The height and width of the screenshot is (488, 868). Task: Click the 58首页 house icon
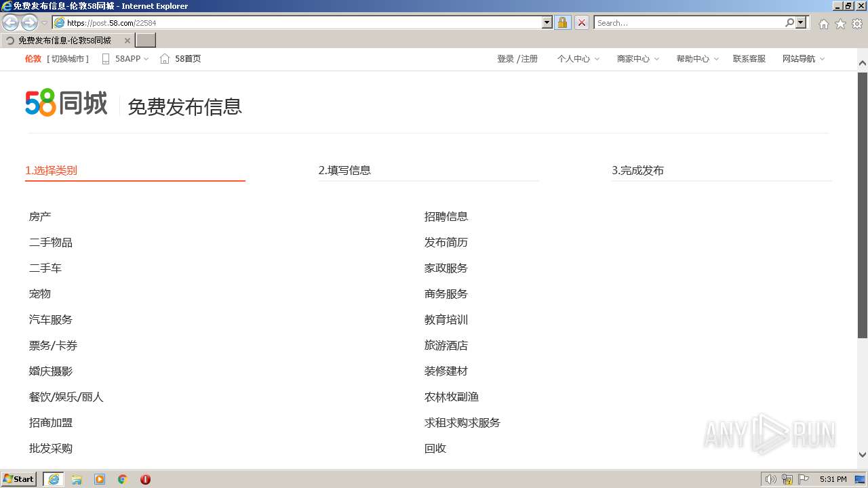pyautogui.click(x=165, y=59)
